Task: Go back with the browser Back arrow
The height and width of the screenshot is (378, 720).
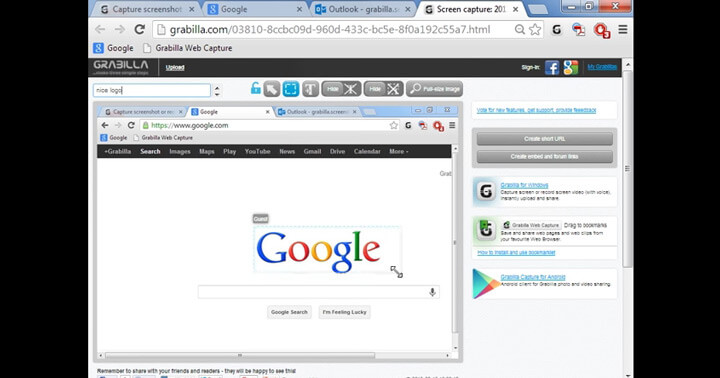Action: coord(100,29)
